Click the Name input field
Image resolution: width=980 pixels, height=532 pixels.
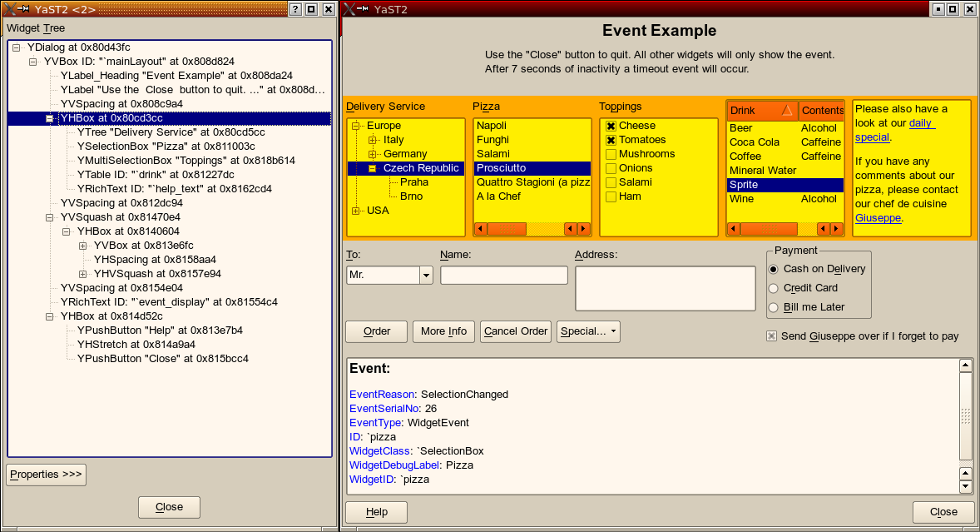point(503,276)
